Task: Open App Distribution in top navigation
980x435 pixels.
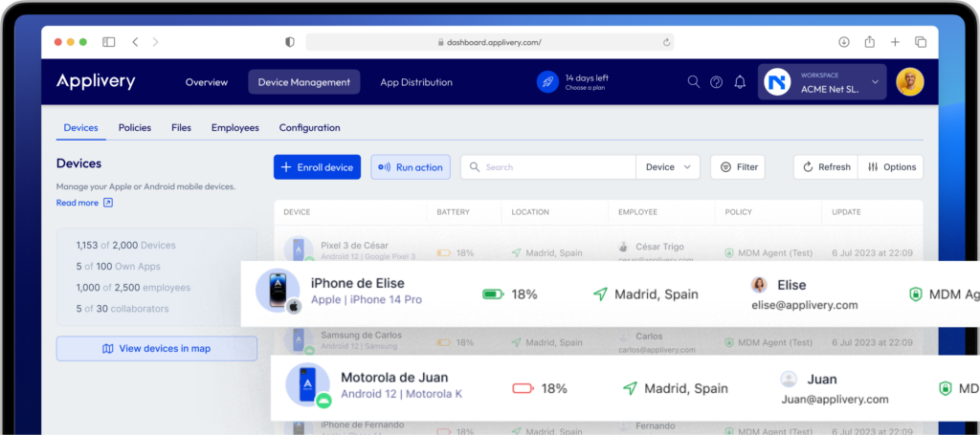Action: point(416,82)
